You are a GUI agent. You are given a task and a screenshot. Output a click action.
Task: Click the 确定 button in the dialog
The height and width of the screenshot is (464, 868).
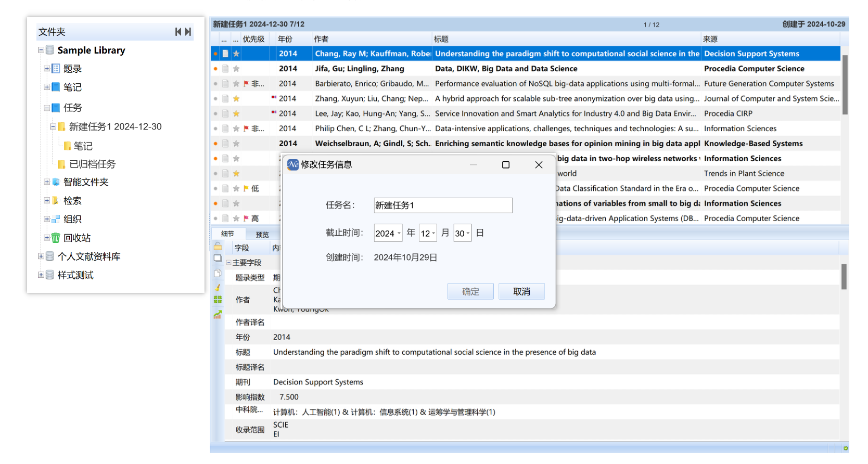470,292
